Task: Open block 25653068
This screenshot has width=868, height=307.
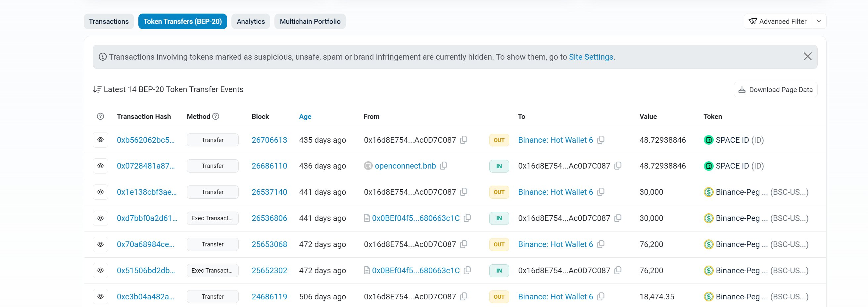Action: coord(269,244)
